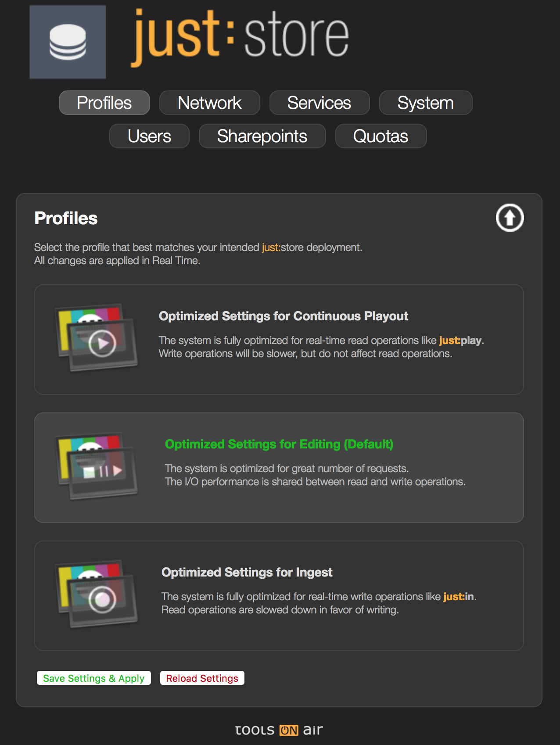Click 'Read operations are slowed down' description line
The width and height of the screenshot is (560, 745).
[280, 610]
